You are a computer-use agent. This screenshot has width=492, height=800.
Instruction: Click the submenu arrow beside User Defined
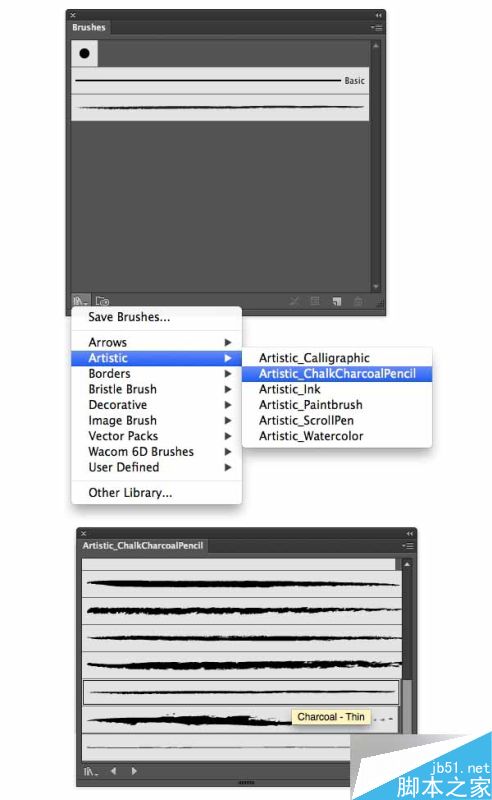coord(228,467)
